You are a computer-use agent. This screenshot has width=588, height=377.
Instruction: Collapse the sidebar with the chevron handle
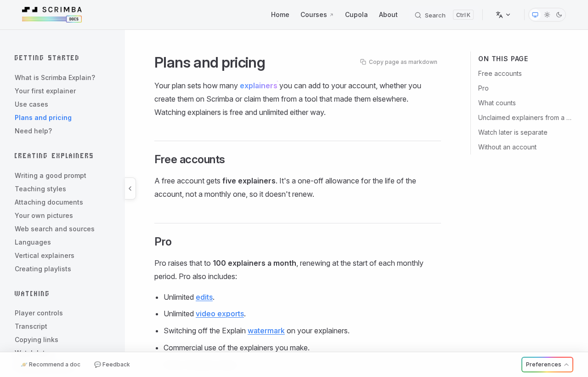[x=130, y=188]
